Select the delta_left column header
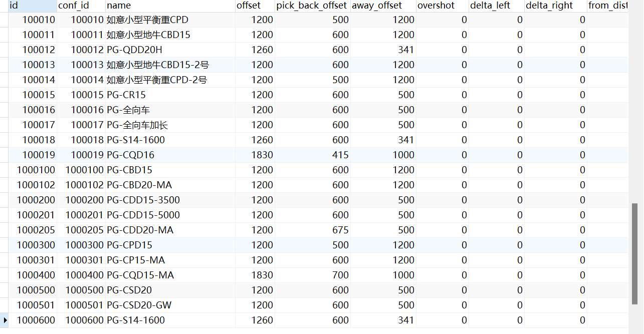The height and width of the screenshot is (334, 644). click(x=496, y=6)
